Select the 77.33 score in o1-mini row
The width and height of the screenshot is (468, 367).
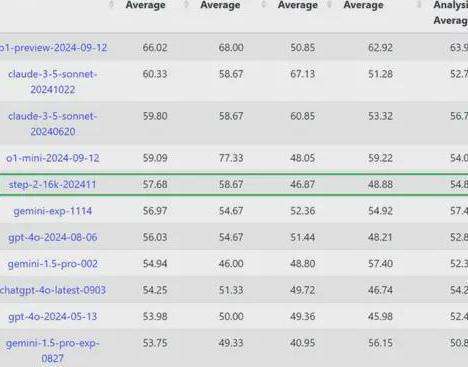231,158
